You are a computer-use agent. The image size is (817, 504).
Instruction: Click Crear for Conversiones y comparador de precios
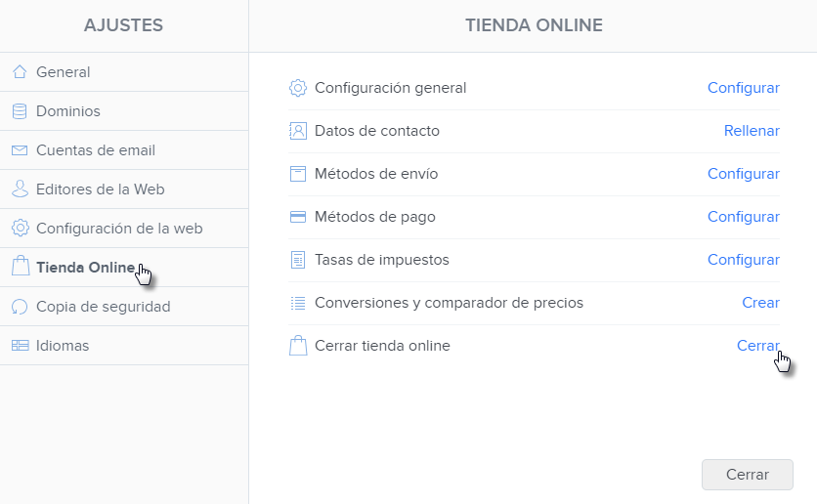point(760,303)
